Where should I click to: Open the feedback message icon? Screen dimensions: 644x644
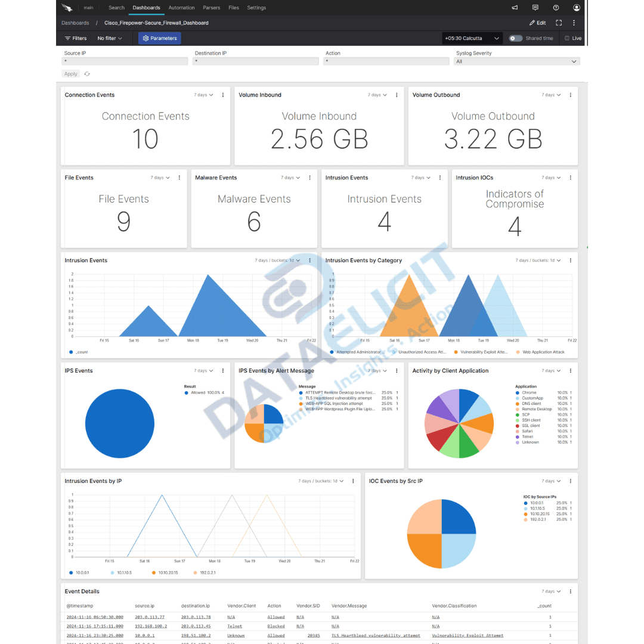tap(535, 7)
